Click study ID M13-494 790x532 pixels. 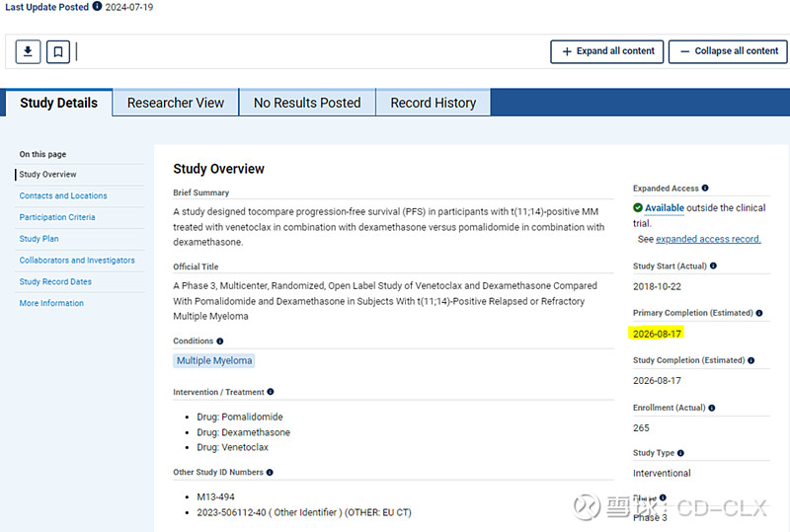pyautogui.click(x=215, y=496)
